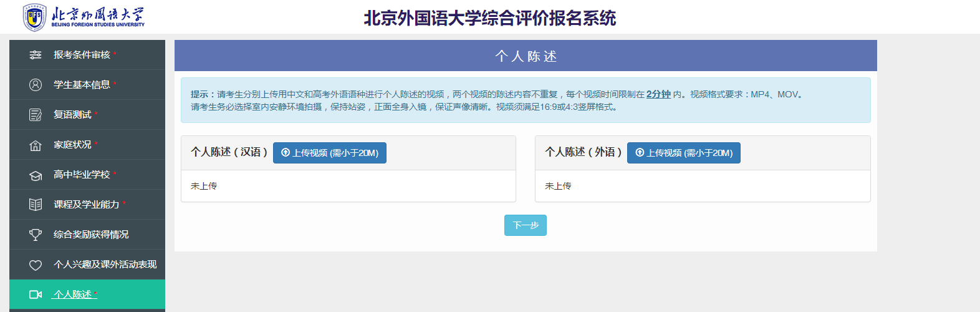Open the 学生基本信息 menu item

[x=87, y=85]
